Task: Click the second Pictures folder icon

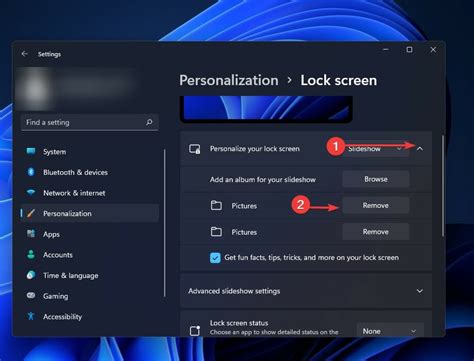Action: click(x=216, y=232)
